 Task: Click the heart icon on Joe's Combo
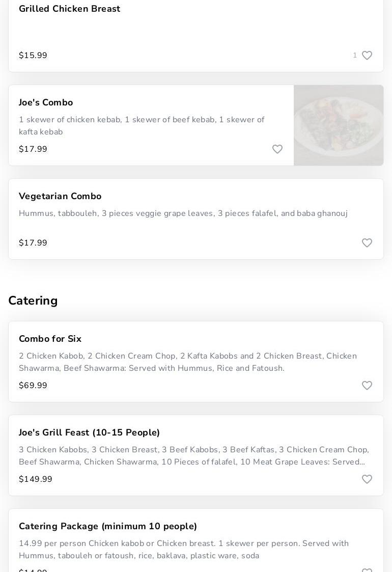click(277, 149)
